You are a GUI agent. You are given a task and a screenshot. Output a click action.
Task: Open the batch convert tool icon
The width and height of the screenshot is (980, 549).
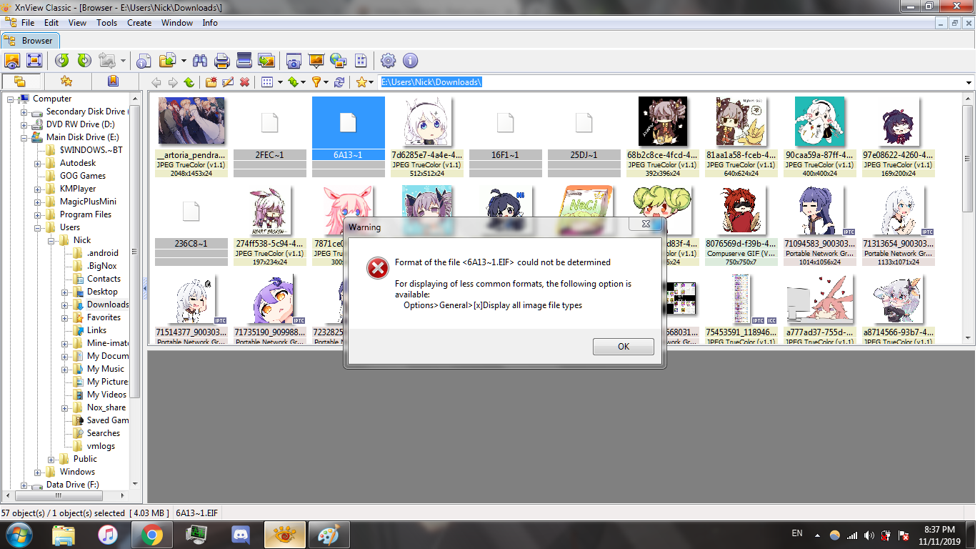[x=266, y=61]
